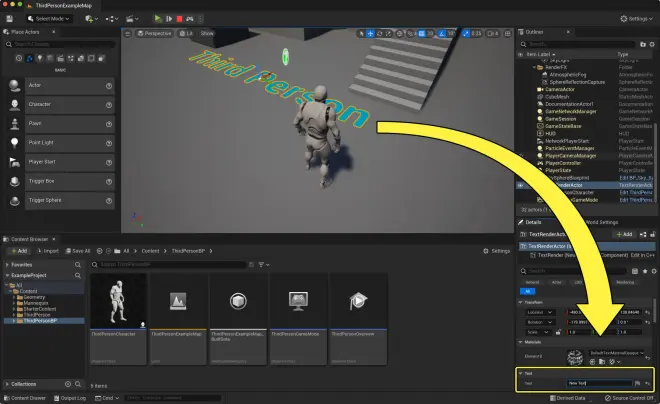
Task: Click the Place Actors search field
Action: tap(60, 44)
